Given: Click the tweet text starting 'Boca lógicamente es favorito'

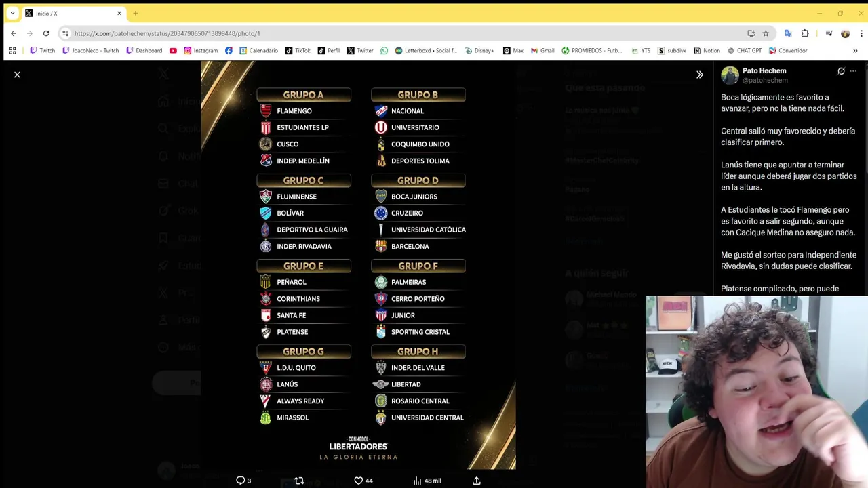Looking at the screenshot, I should click(x=783, y=103).
